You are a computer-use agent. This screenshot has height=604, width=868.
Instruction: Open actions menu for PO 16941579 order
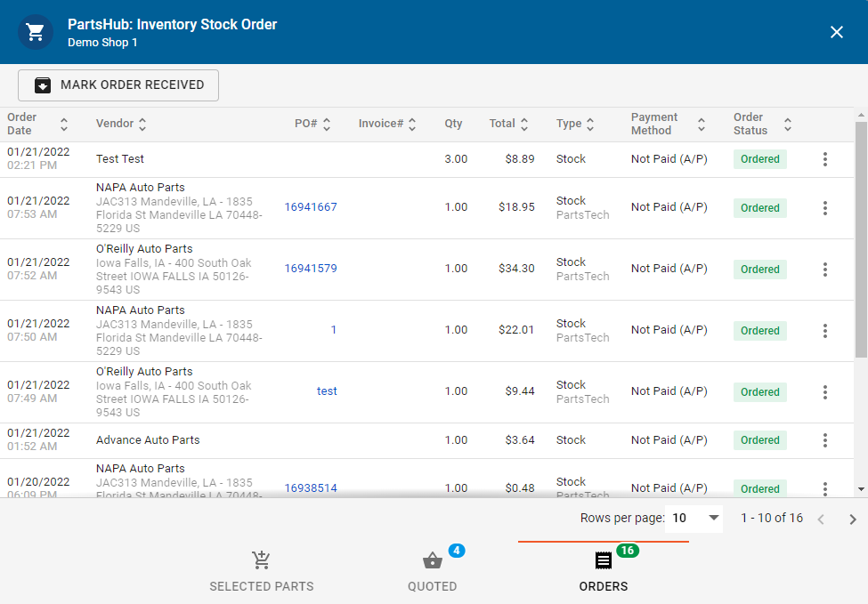pyautogui.click(x=824, y=270)
